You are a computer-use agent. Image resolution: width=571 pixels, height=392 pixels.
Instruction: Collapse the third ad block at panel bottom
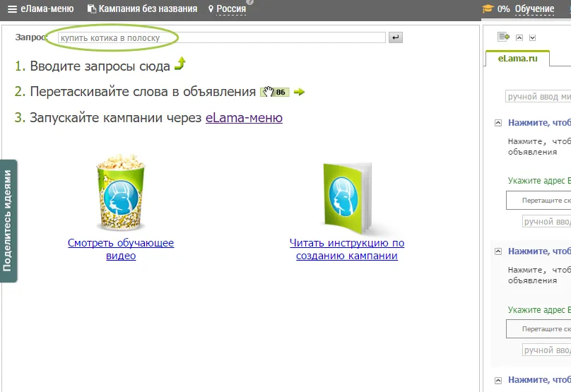pos(498,381)
